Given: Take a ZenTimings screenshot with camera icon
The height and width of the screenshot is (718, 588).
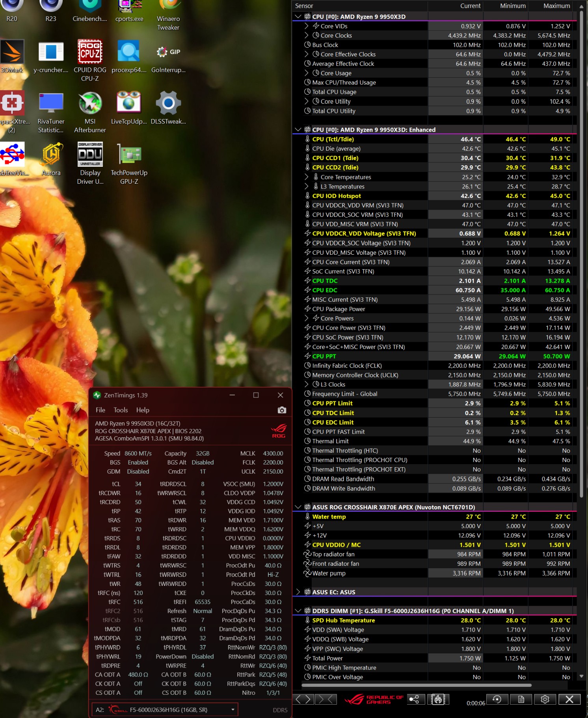Looking at the screenshot, I should point(282,410).
